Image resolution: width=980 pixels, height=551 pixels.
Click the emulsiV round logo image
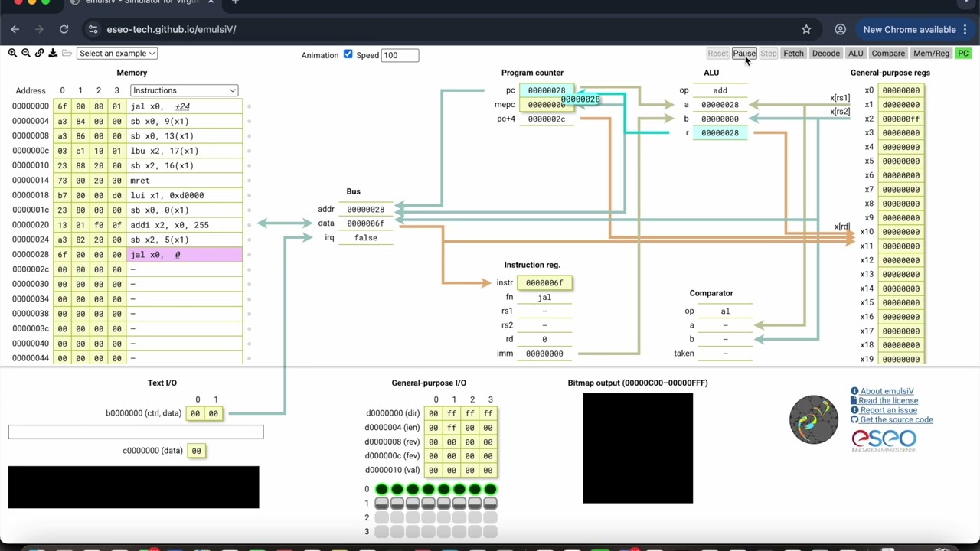pyautogui.click(x=814, y=419)
